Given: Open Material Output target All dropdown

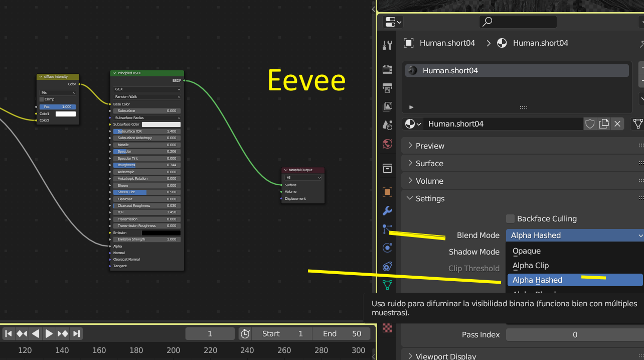Looking at the screenshot, I should [303, 177].
